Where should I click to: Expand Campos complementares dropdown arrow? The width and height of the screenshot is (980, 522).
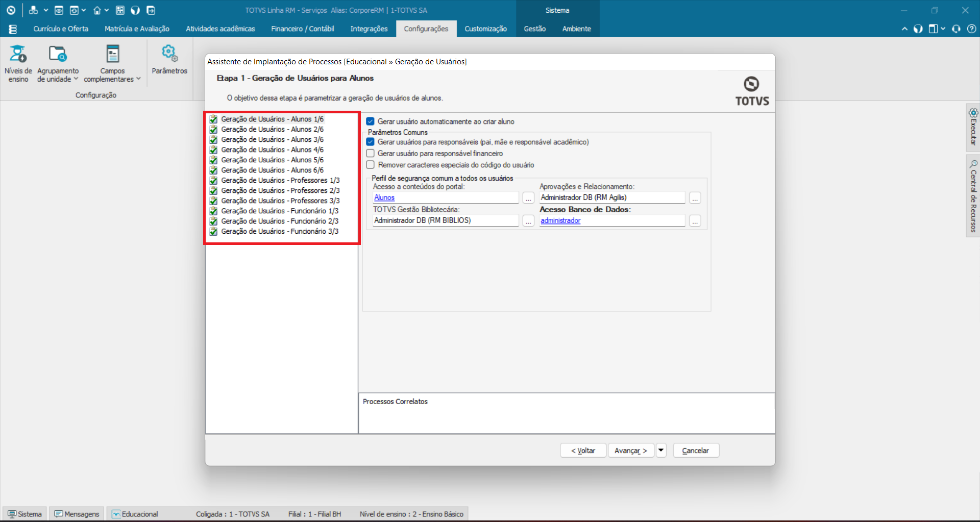pyautogui.click(x=138, y=79)
